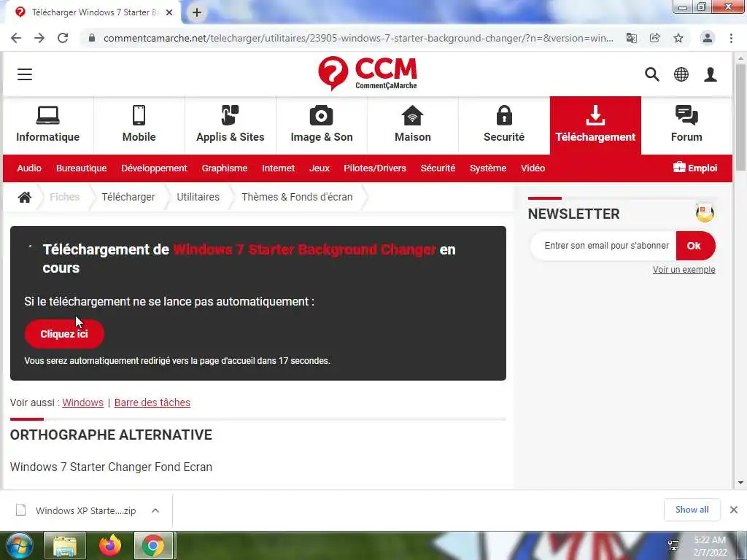
Task: Open the Barre des tâches link
Action: (152, 402)
